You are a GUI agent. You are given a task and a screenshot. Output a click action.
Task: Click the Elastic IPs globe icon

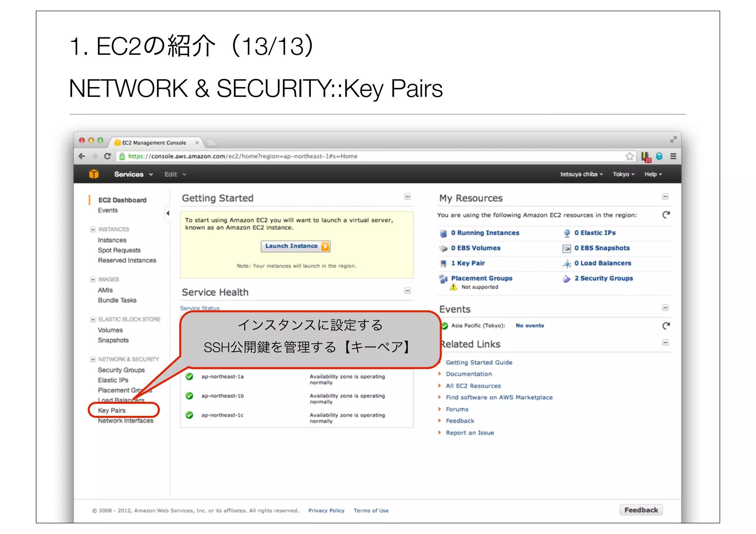[x=567, y=233]
